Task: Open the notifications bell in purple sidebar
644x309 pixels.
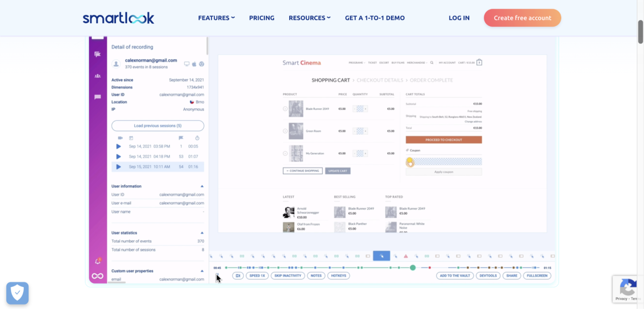Action: click(98, 261)
